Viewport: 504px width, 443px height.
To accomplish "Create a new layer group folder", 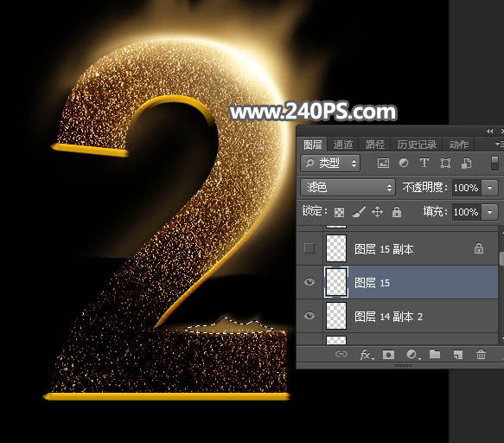I will pyautogui.click(x=435, y=354).
